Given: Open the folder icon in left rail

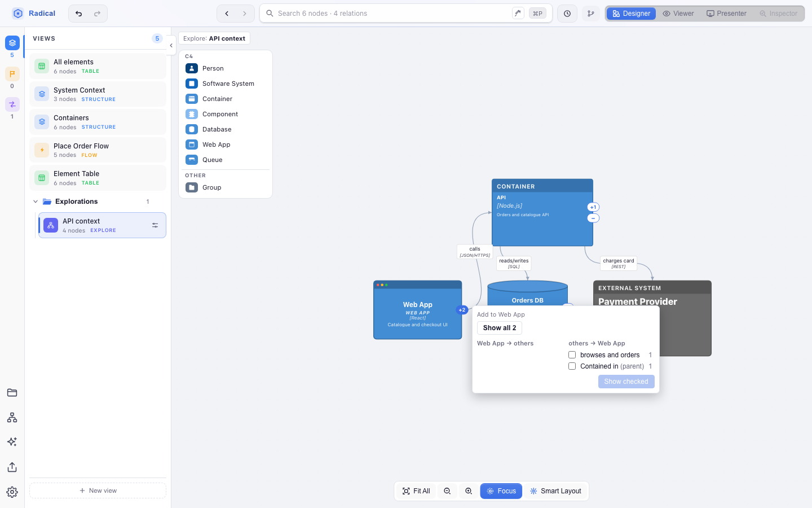Looking at the screenshot, I should pos(12,393).
